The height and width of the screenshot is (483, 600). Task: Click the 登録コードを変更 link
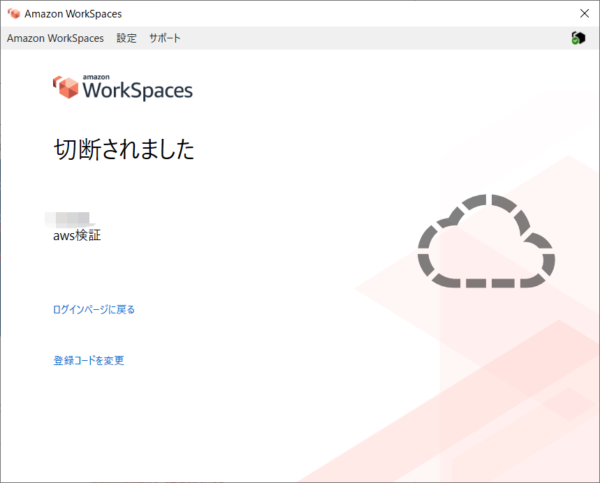pos(89,360)
